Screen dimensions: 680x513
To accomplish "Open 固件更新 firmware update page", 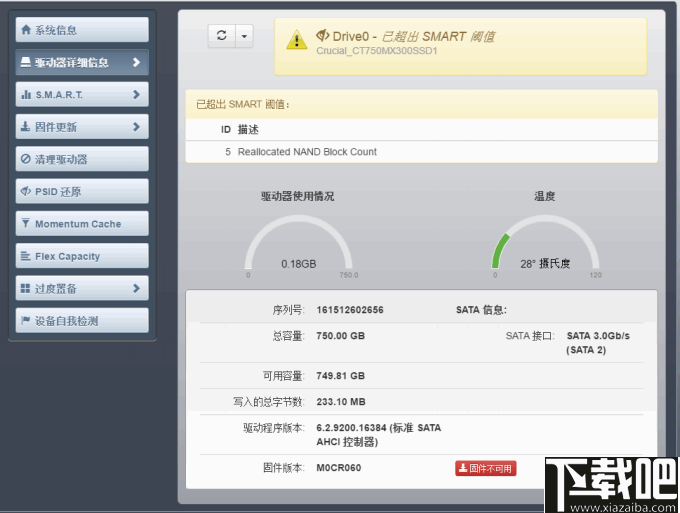I will pos(82,127).
